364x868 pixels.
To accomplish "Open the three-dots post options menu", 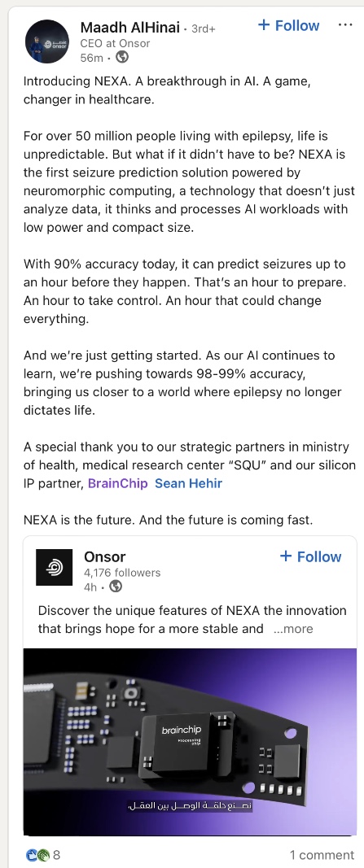I will 344,25.
